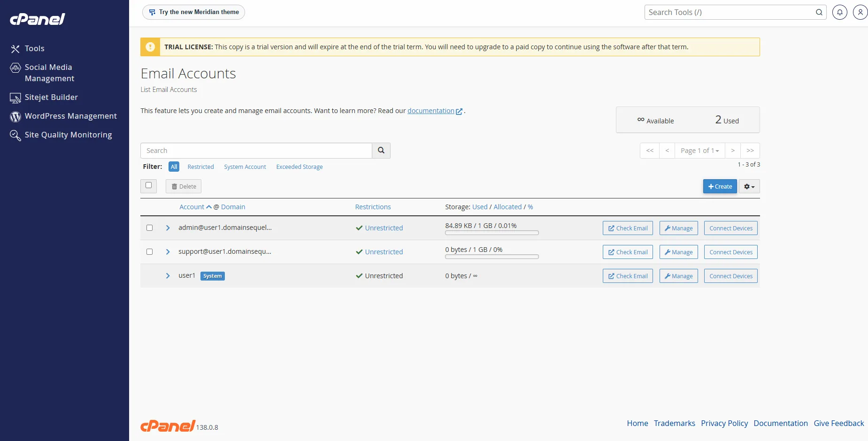The width and height of the screenshot is (868, 441).
Task: Click the admin account storage usage bar
Action: [x=492, y=233]
